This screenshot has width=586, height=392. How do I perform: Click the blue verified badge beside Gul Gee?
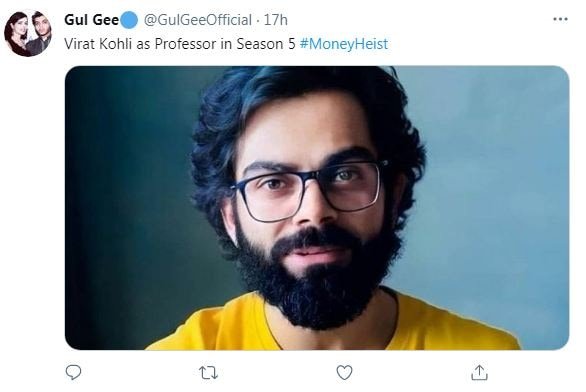click(x=129, y=20)
